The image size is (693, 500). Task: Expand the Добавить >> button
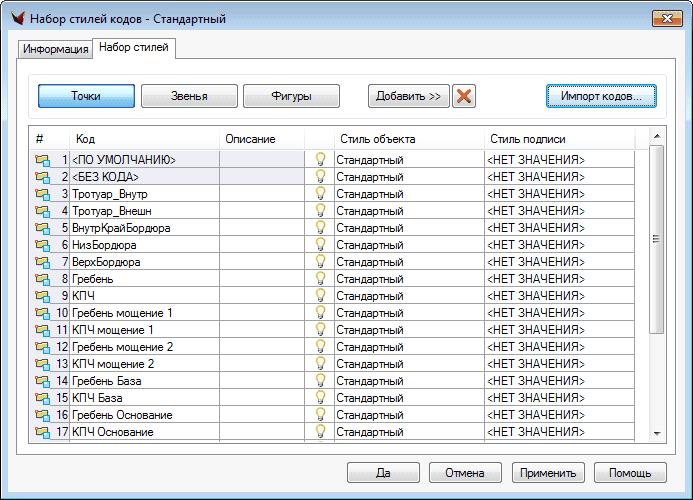[408, 96]
